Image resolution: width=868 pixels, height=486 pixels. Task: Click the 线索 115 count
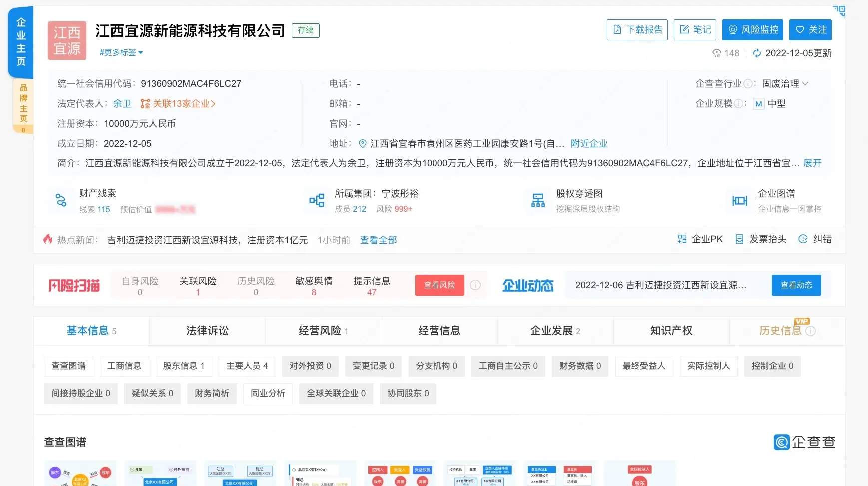coord(95,209)
